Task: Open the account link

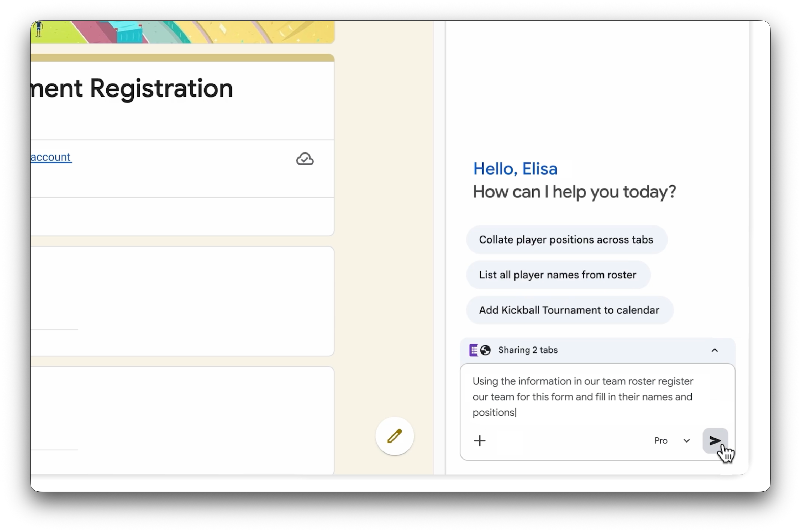Action: (x=51, y=157)
